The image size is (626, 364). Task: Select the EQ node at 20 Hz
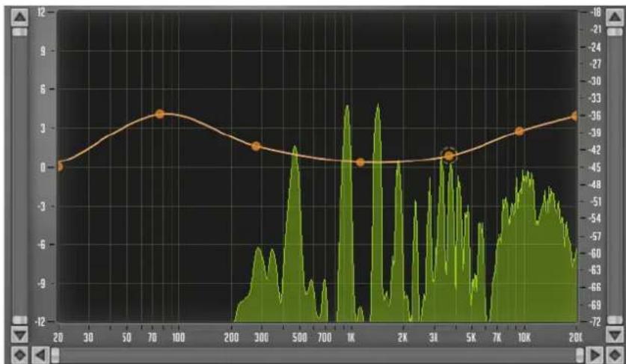(x=59, y=166)
